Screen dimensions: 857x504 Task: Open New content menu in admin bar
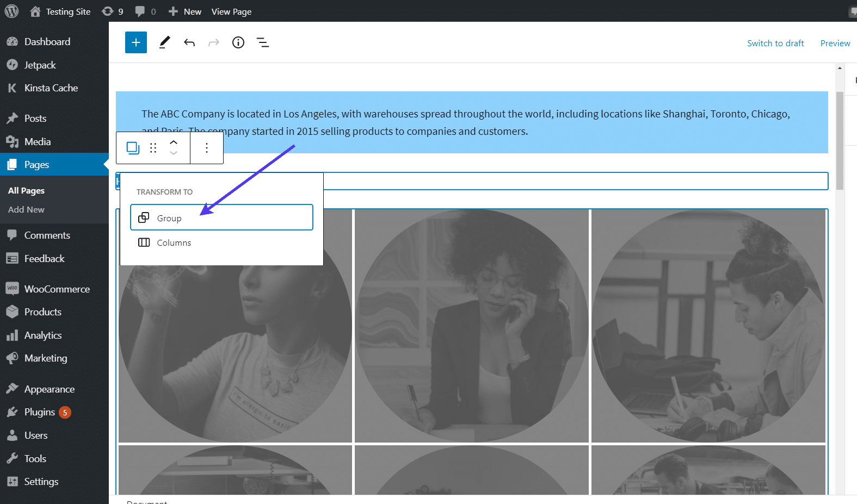tap(185, 11)
